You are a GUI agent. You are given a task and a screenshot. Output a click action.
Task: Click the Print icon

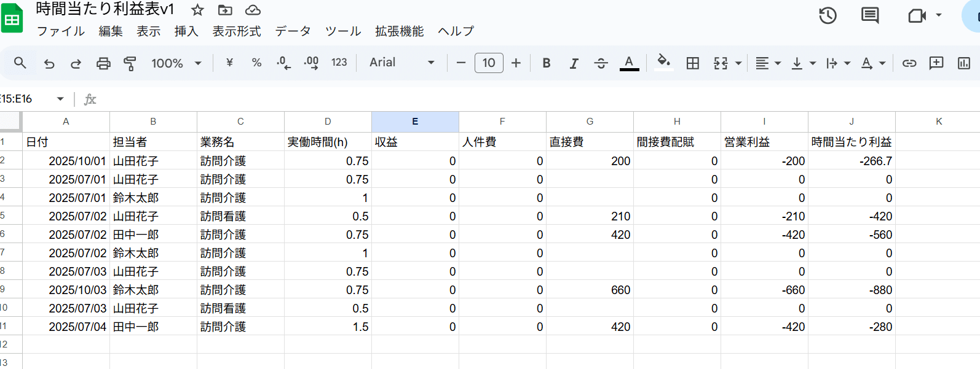click(103, 63)
